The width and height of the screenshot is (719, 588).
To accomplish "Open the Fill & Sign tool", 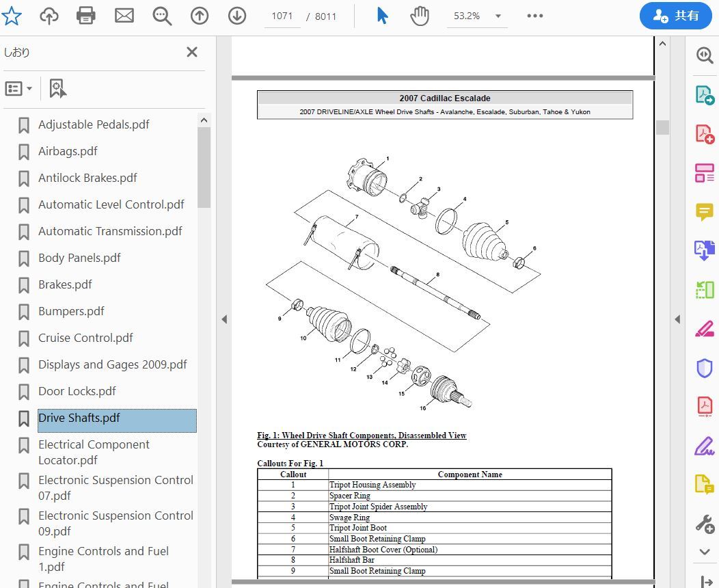I will (705, 445).
